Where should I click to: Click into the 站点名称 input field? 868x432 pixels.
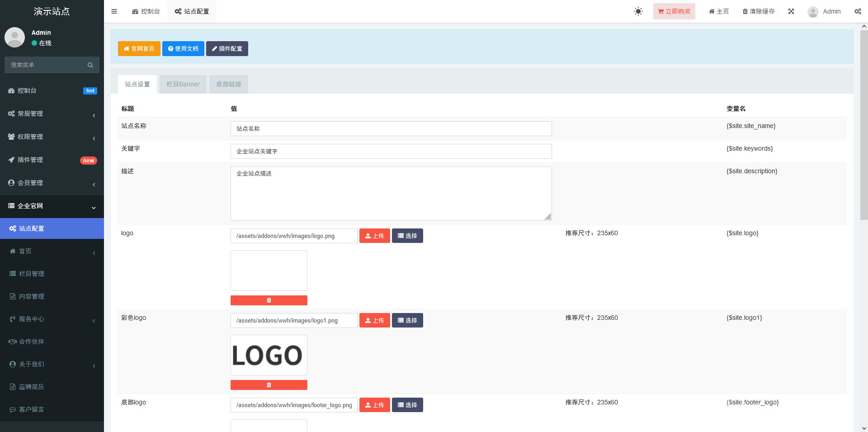[x=391, y=128]
